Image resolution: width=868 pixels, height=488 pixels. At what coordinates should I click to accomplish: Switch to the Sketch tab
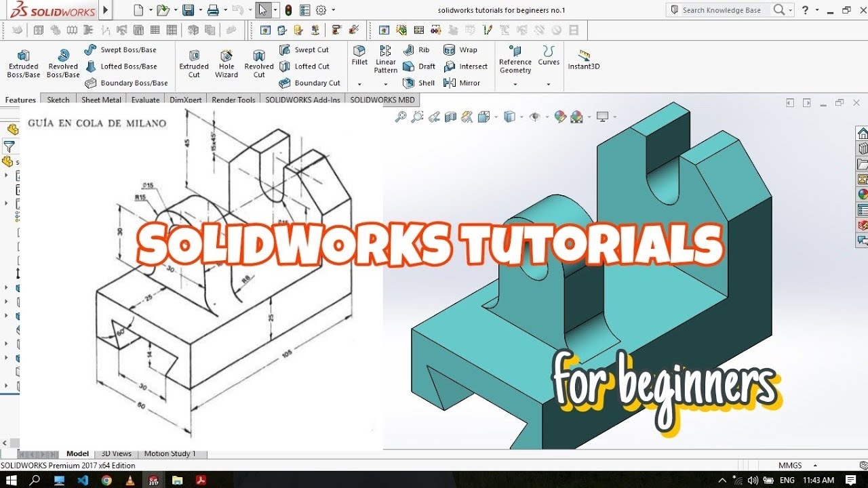tap(58, 100)
